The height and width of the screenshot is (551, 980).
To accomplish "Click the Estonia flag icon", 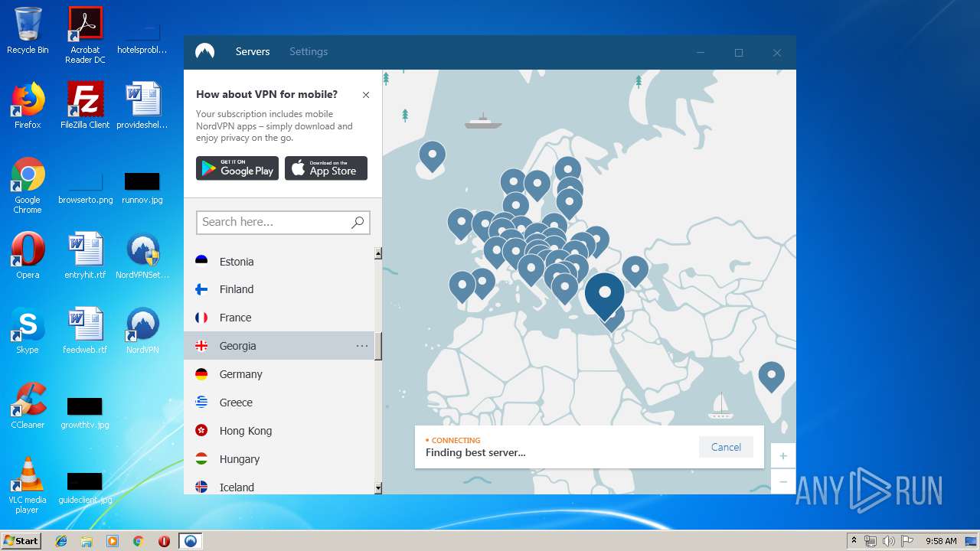I will 201,261.
